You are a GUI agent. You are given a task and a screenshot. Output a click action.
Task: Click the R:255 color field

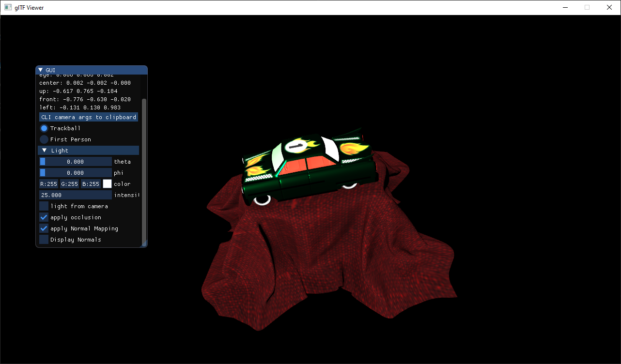(48, 184)
